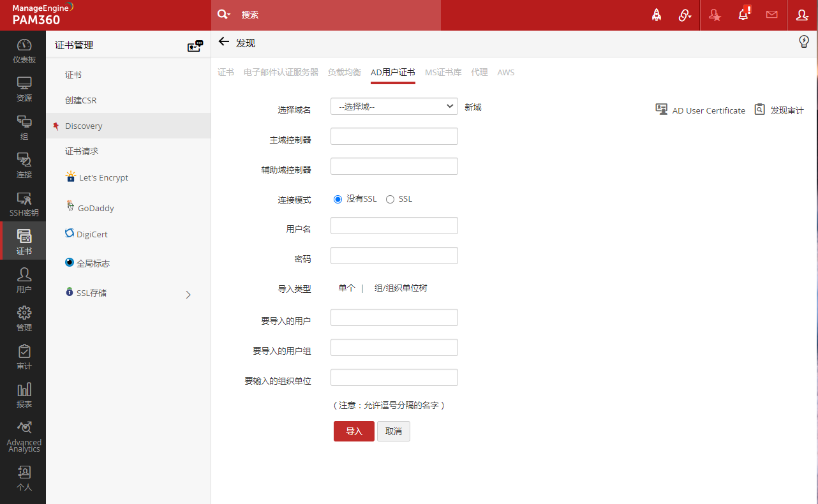
Task: Open the 管理 admin gear icon
Action: [x=24, y=319]
